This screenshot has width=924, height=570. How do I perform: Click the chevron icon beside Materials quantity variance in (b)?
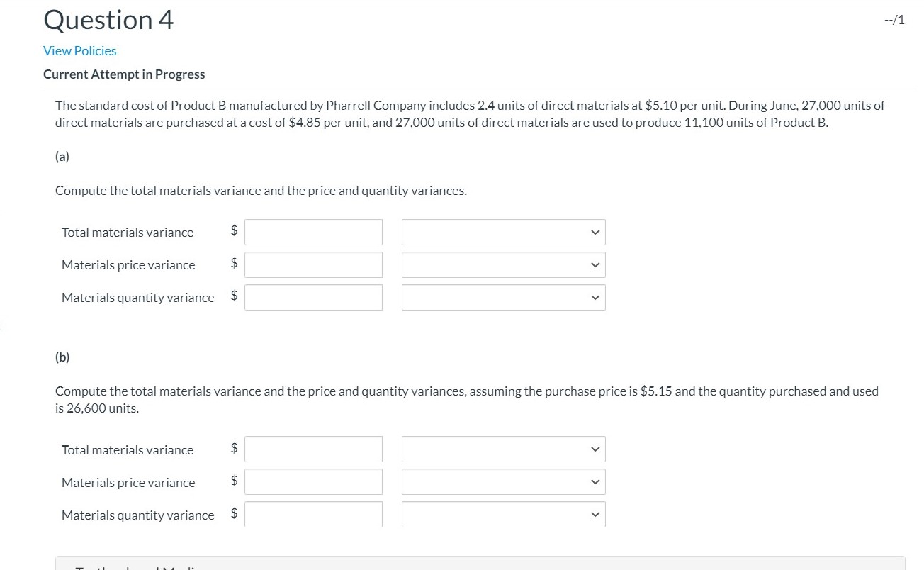(596, 514)
